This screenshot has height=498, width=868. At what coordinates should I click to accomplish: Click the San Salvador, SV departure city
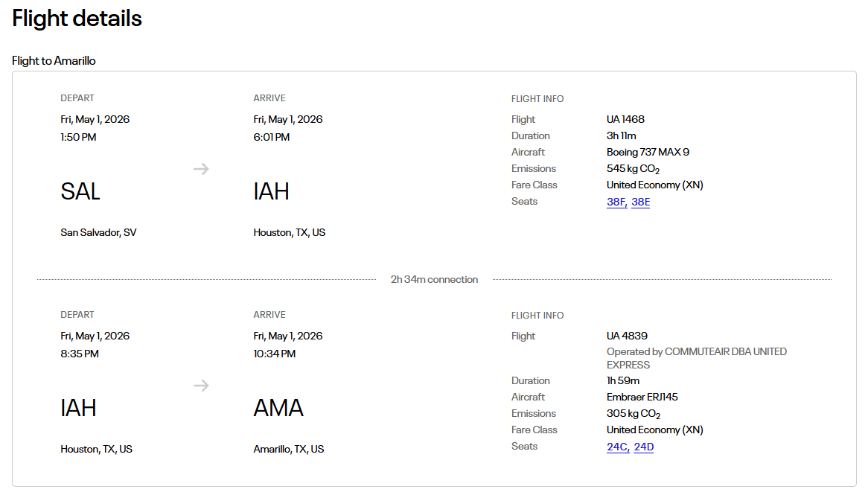pyautogui.click(x=98, y=232)
